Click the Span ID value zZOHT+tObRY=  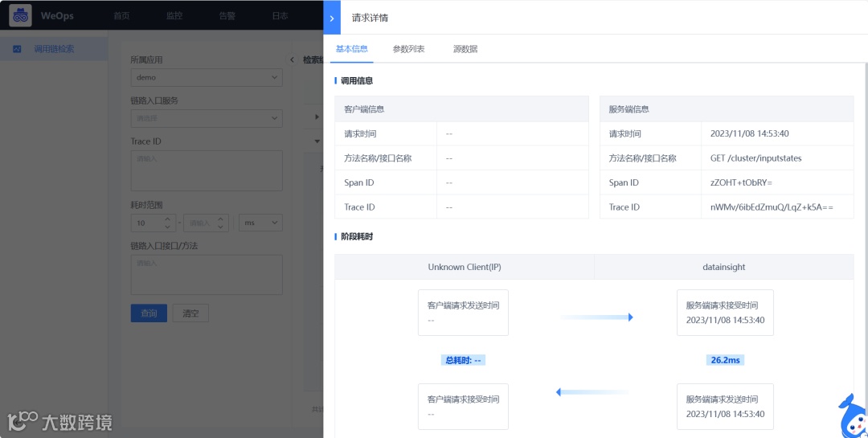point(741,182)
